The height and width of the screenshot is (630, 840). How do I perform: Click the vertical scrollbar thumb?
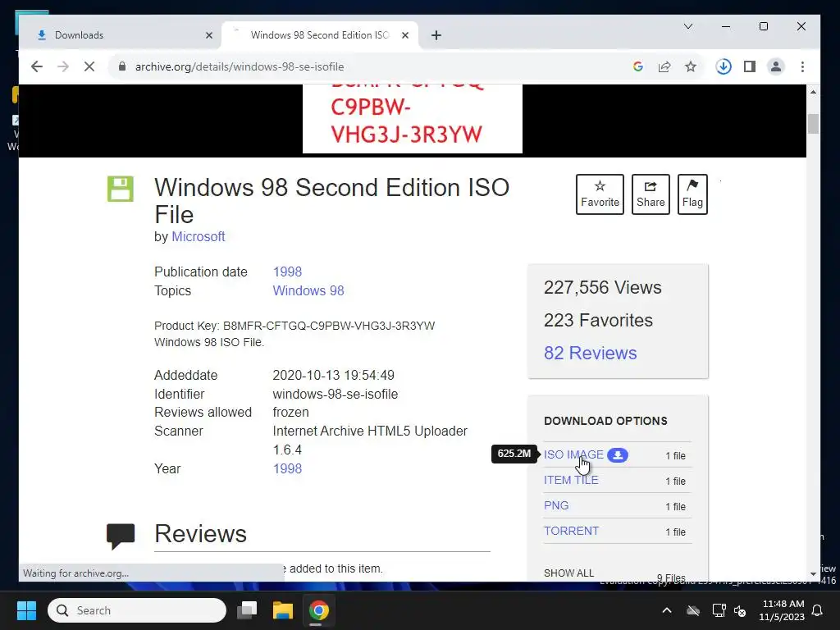[813, 124]
